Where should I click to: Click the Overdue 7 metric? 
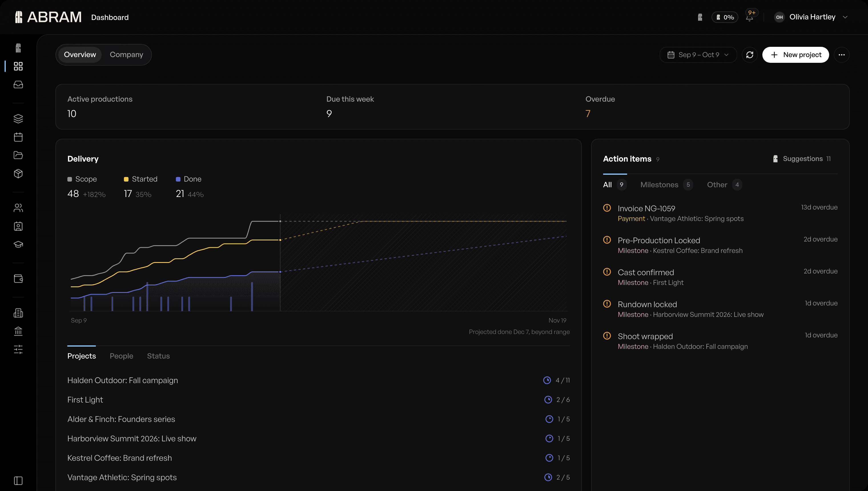pos(600,106)
